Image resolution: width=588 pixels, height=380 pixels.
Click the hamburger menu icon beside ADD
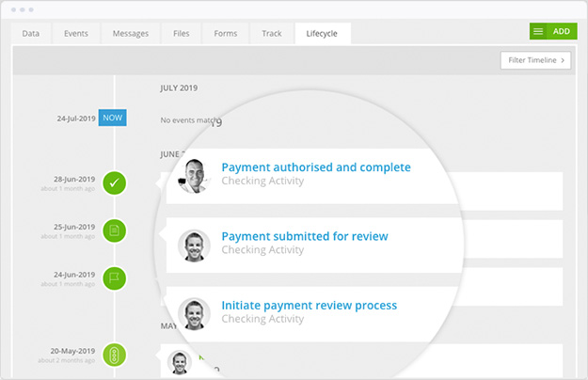point(538,31)
